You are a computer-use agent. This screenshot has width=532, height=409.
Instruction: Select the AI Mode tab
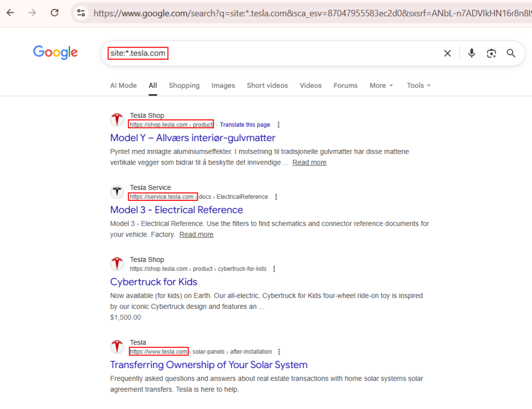point(123,86)
